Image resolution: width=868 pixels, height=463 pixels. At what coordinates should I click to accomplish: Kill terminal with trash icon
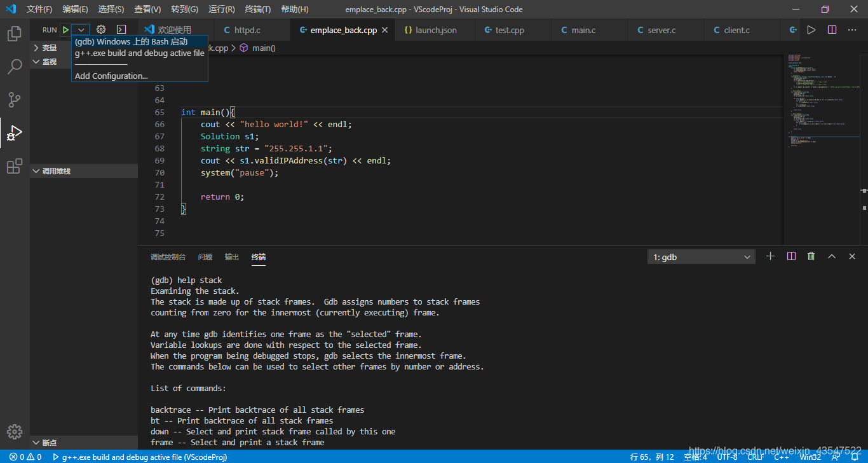tap(811, 256)
